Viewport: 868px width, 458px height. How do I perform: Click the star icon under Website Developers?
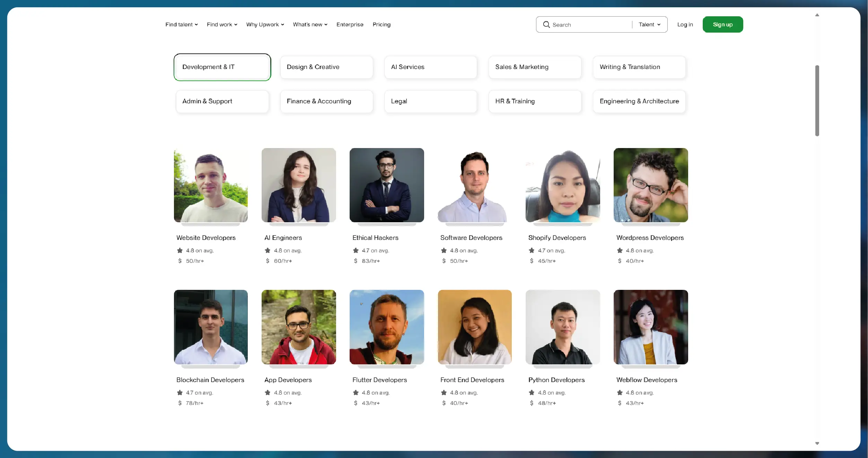click(x=180, y=250)
